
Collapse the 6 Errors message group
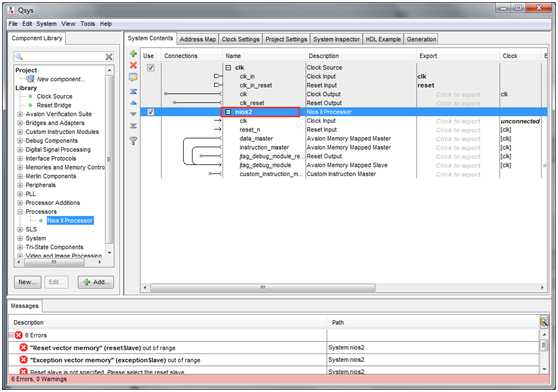(11, 335)
